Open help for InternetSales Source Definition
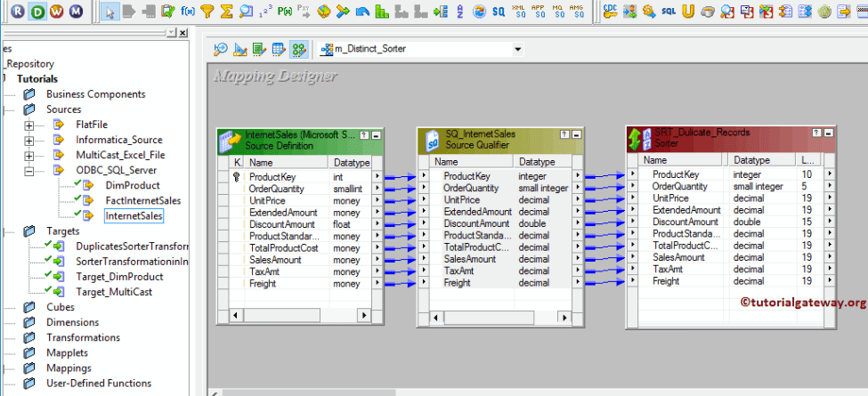This screenshot has width=868, height=396. (x=364, y=135)
